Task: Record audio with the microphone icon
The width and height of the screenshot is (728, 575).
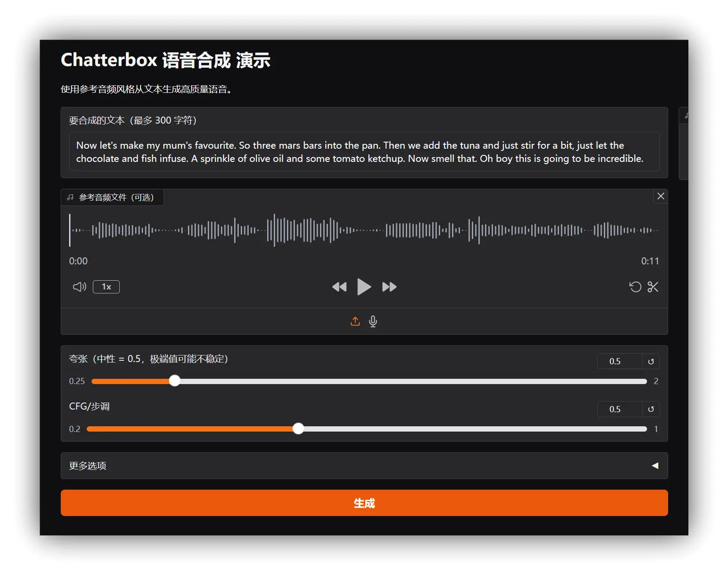Action: 373,322
